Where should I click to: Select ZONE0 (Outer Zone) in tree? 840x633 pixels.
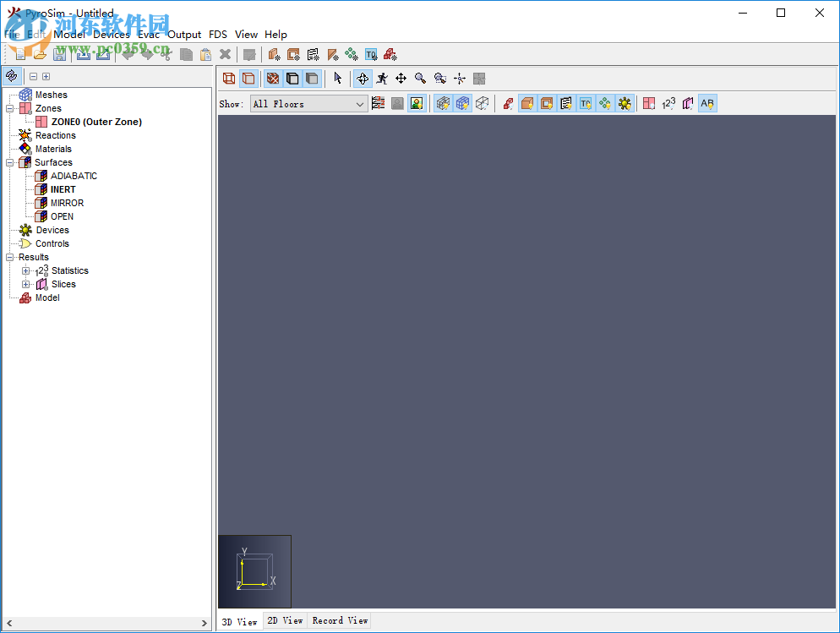(95, 121)
